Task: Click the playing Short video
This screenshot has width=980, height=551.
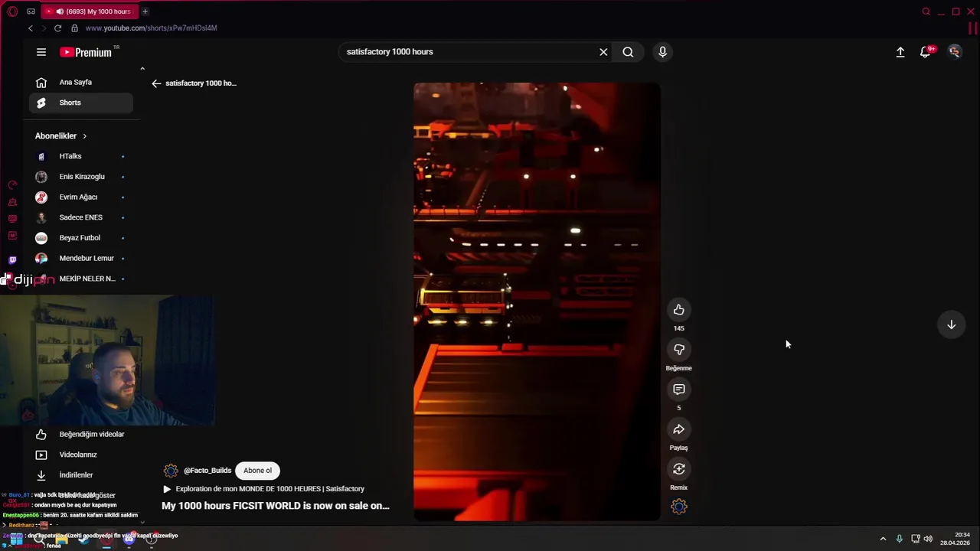Action: tap(537, 302)
